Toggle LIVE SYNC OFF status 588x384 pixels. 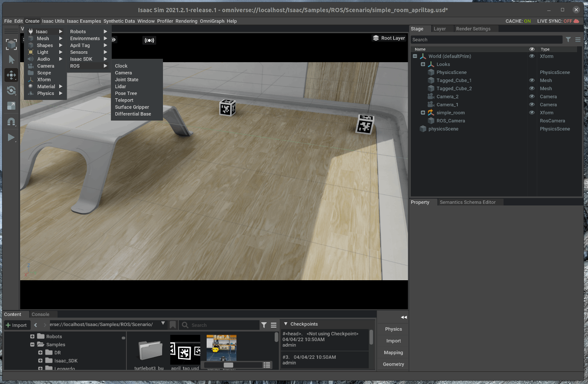click(555, 21)
